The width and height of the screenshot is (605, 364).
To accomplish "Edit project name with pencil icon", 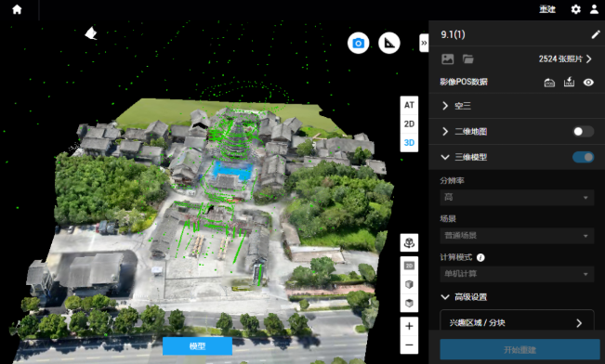I will pyautogui.click(x=596, y=34).
